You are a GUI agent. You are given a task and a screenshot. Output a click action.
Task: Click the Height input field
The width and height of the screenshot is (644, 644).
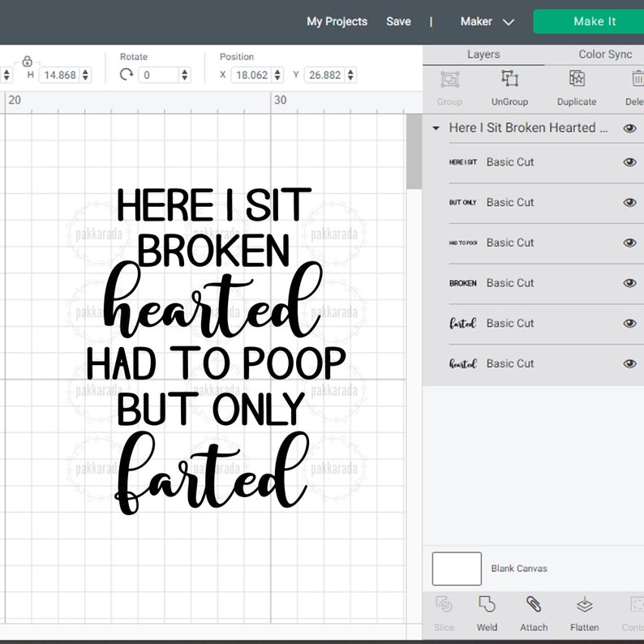60,75
